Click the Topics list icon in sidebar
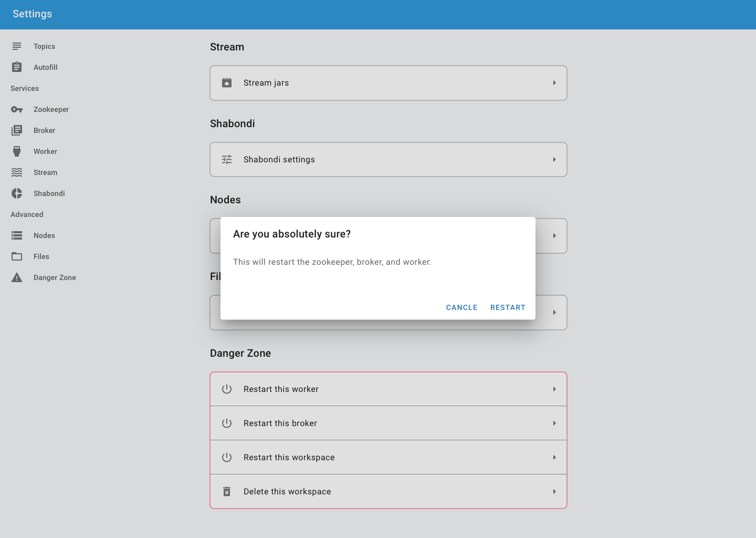 17,46
